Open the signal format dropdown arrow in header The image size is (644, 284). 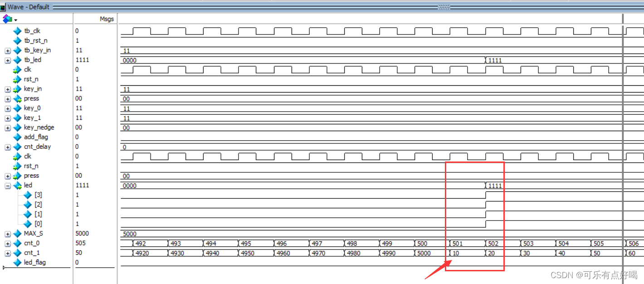(16, 20)
